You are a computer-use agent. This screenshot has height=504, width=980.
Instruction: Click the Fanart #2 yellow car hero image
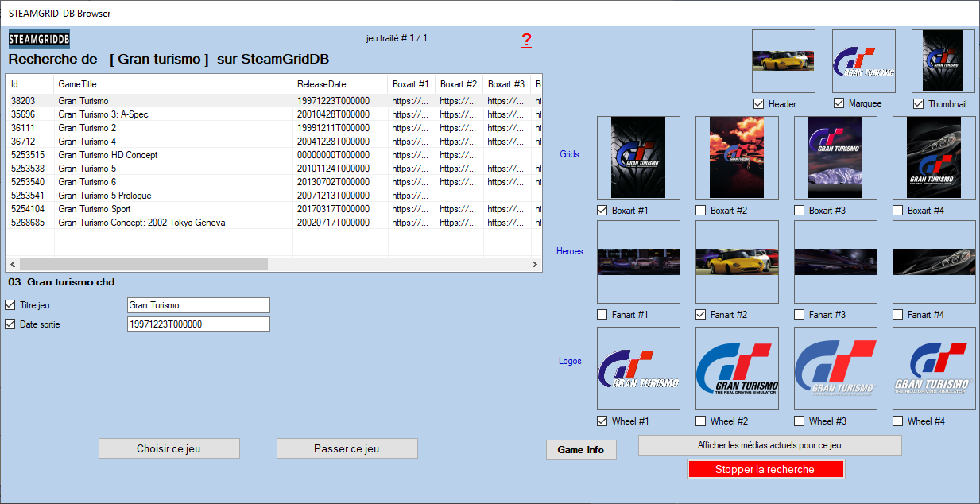coord(737,262)
